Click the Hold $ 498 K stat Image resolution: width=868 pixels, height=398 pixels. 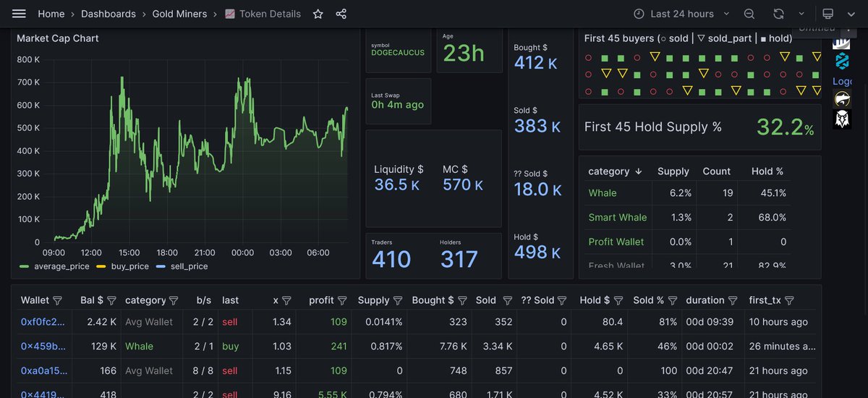537,252
